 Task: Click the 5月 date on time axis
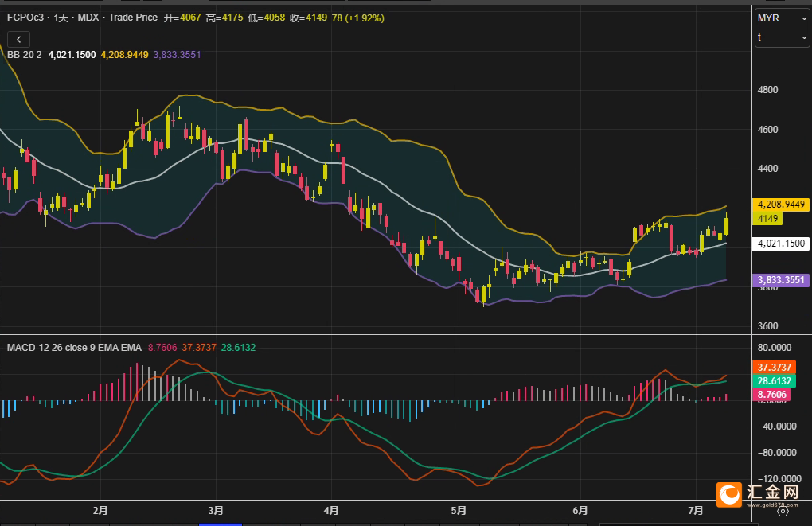(459, 510)
